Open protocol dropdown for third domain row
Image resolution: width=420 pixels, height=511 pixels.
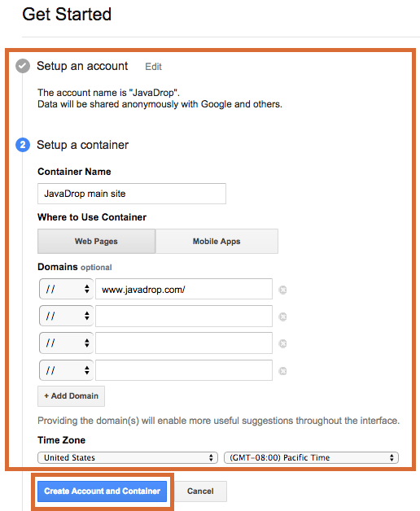coord(66,343)
